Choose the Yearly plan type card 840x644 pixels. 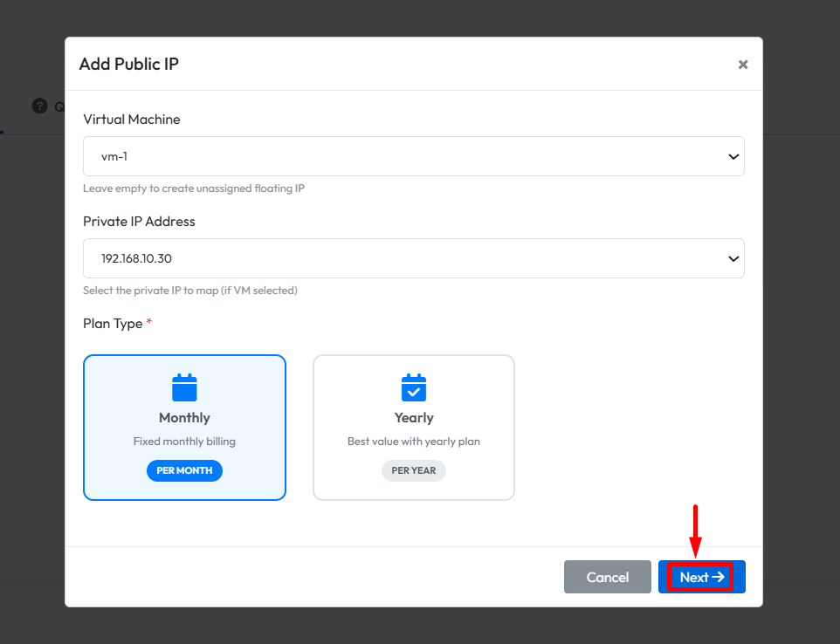click(413, 428)
